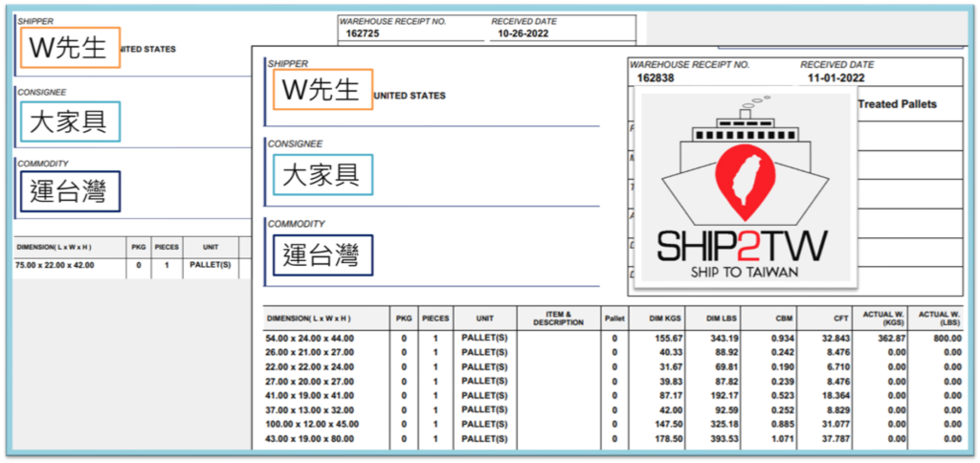The image size is (980, 463).
Task: Click dimension 27.00 x 20.00 x 27.00
Action: pos(310,381)
